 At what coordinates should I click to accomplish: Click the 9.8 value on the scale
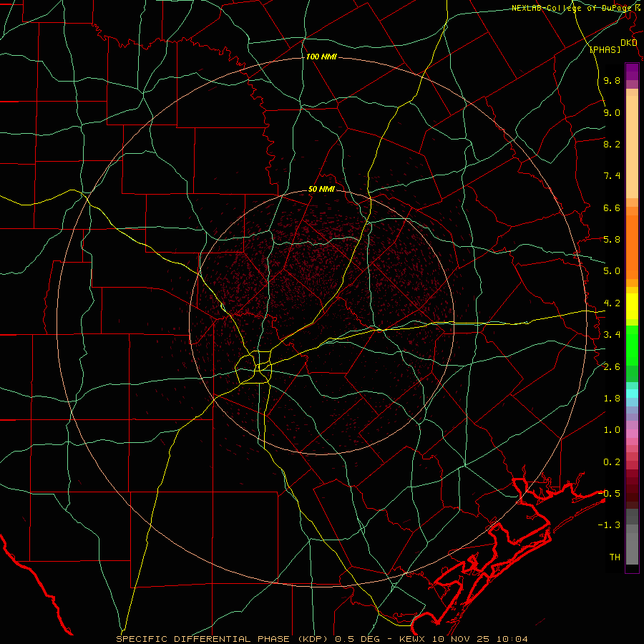[612, 80]
